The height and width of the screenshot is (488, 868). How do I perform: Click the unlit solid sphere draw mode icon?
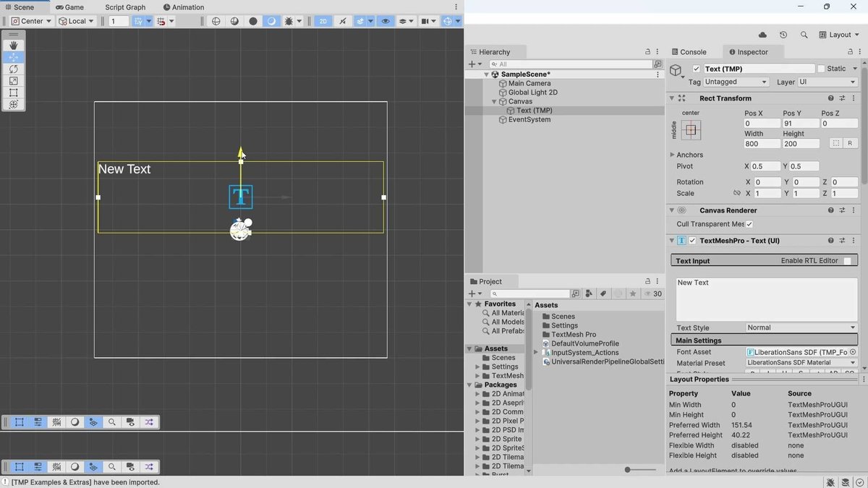pos(253,21)
